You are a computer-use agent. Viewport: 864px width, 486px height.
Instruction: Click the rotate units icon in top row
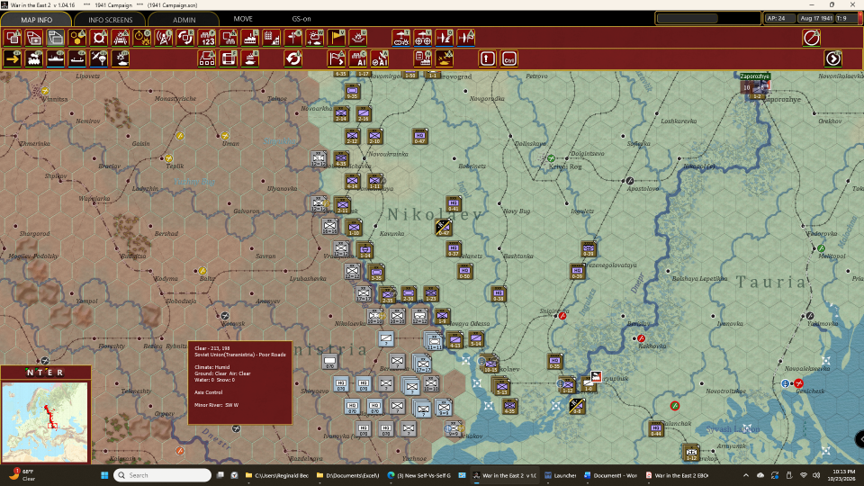(185, 38)
